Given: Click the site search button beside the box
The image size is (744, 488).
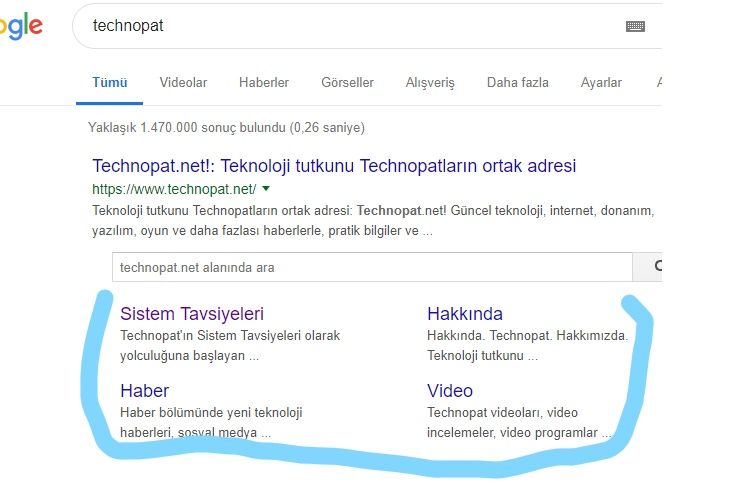Looking at the screenshot, I should (x=648, y=267).
